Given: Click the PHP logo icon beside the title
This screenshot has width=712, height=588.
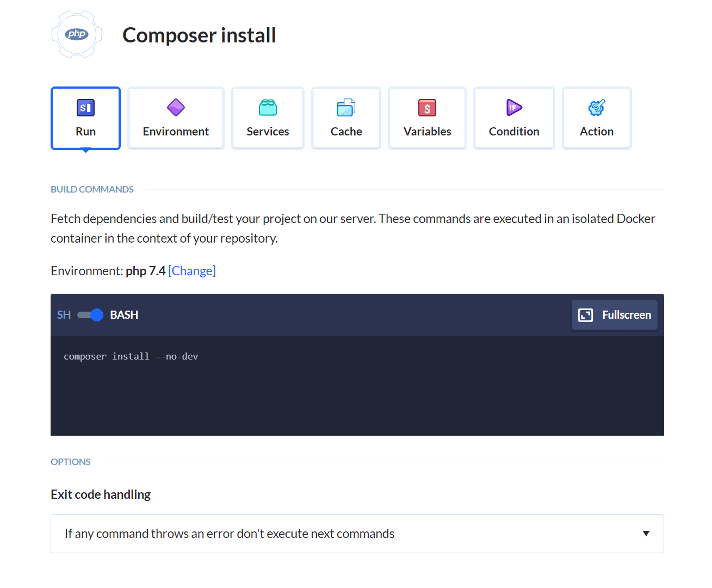Looking at the screenshot, I should tap(77, 34).
